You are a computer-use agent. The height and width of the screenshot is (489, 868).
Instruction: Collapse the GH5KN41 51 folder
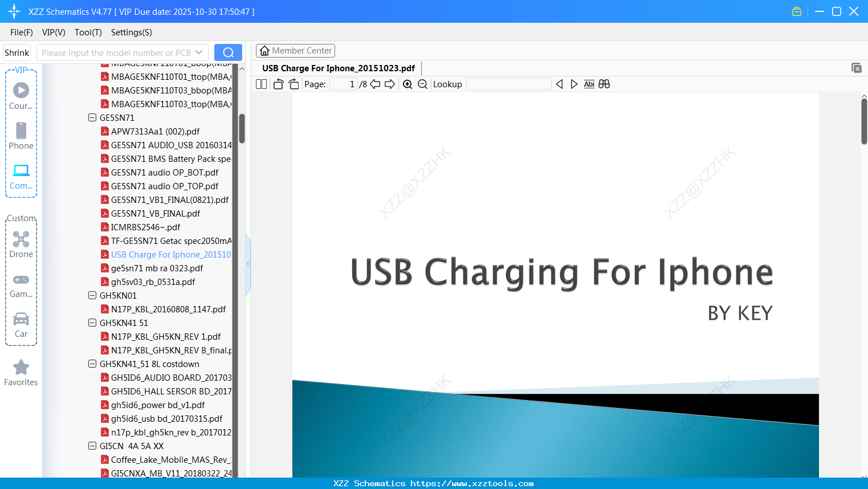click(x=92, y=323)
